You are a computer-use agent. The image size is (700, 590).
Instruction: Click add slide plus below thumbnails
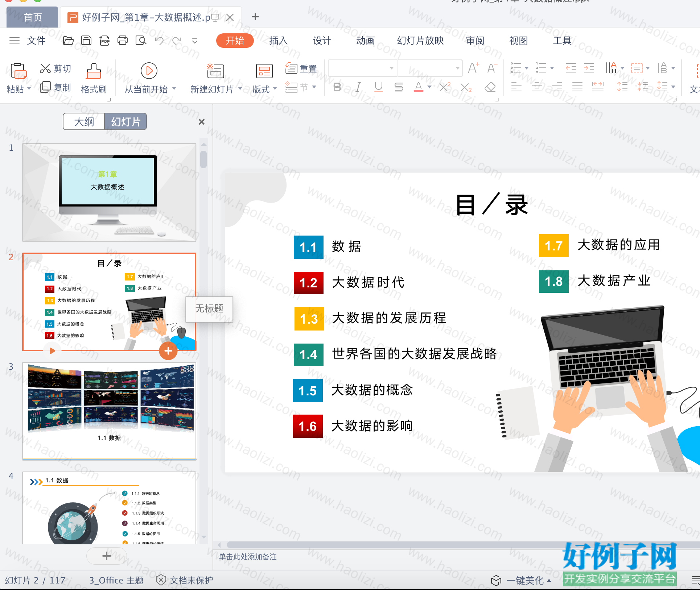coord(107,556)
